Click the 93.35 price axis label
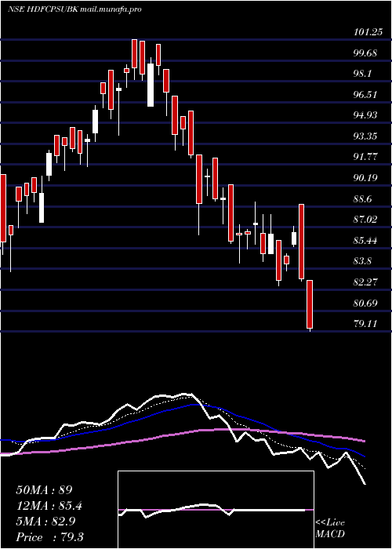This screenshot has width=392, height=549. point(365,136)
